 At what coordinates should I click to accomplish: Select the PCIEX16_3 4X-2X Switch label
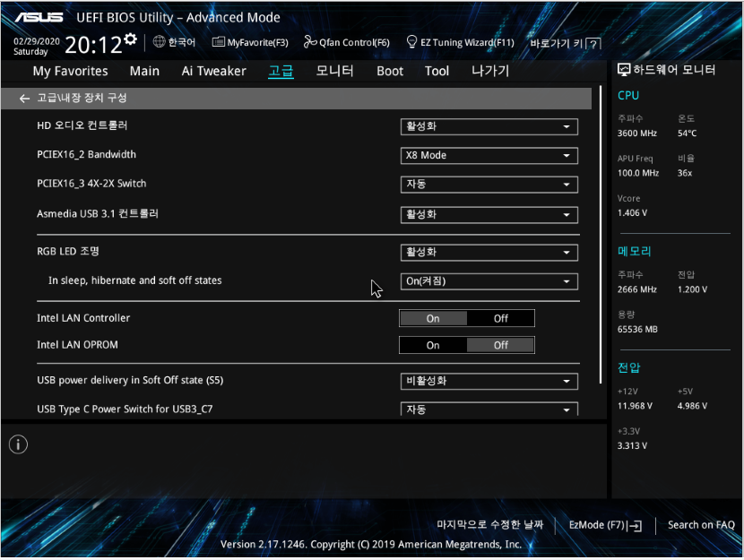(x=91, y=184)
